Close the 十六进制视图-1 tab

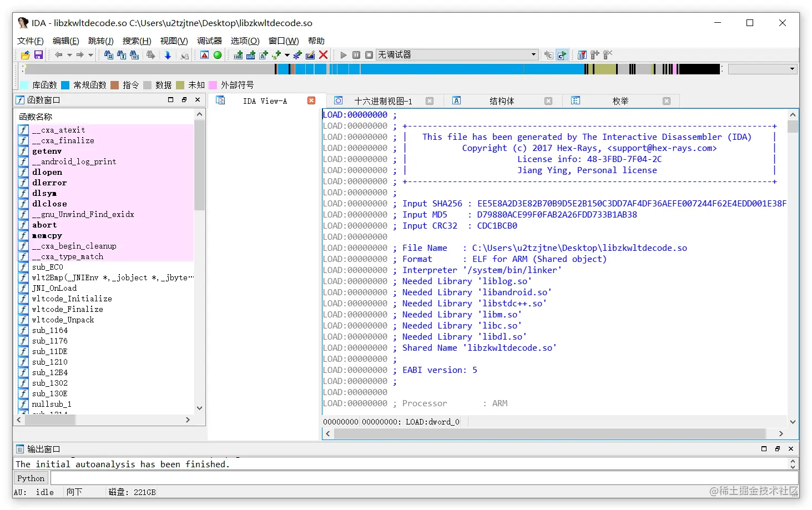430,101
